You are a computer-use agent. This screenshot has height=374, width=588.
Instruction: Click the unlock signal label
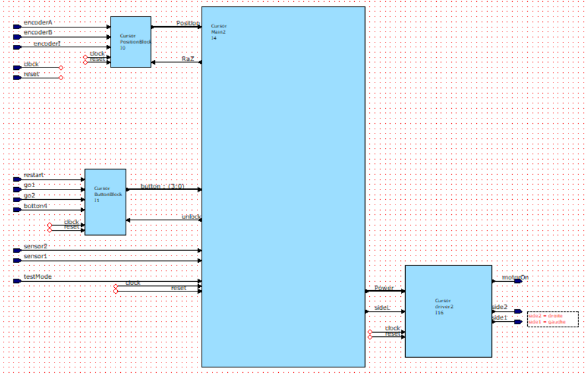pyautogui.click(x=191, y=217)
